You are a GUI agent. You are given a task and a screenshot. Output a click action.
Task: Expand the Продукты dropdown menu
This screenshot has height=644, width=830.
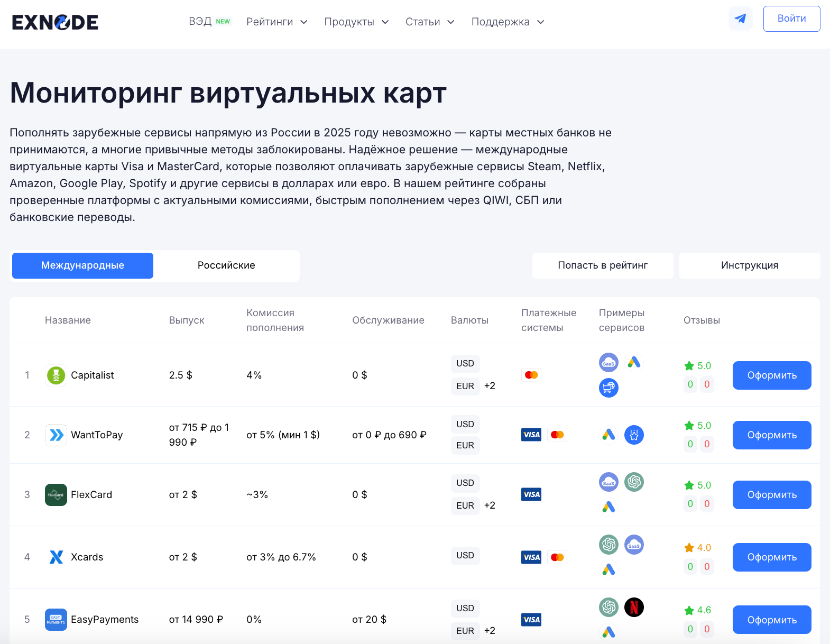[356, 22]
